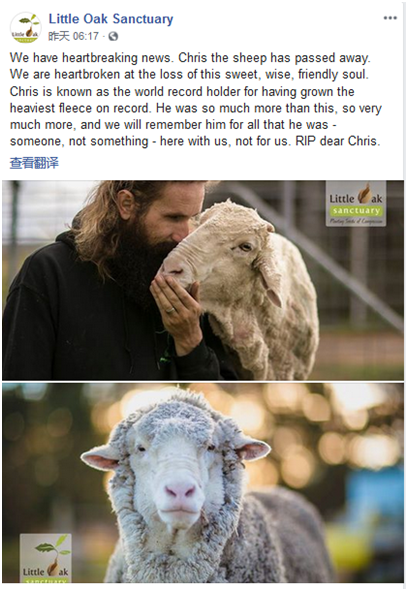This screenshot has width=408, height=591.
Task: Click the words "RIP dear Chris" in post
Action: tap(337, 141)
